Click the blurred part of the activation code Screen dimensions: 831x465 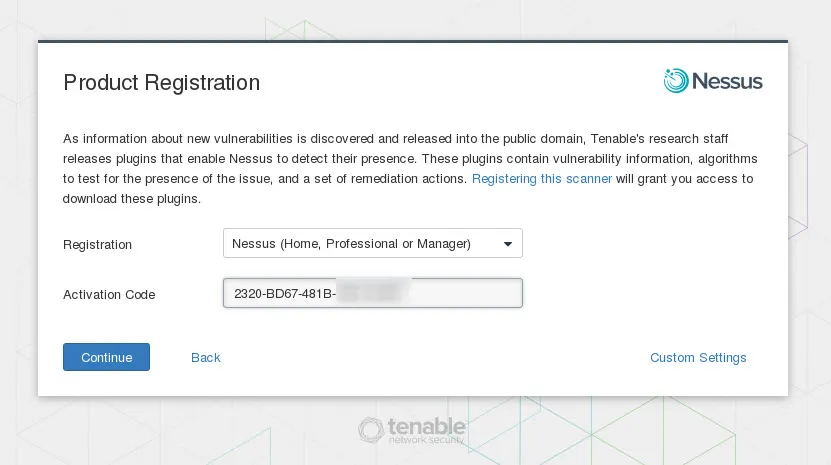372,292
